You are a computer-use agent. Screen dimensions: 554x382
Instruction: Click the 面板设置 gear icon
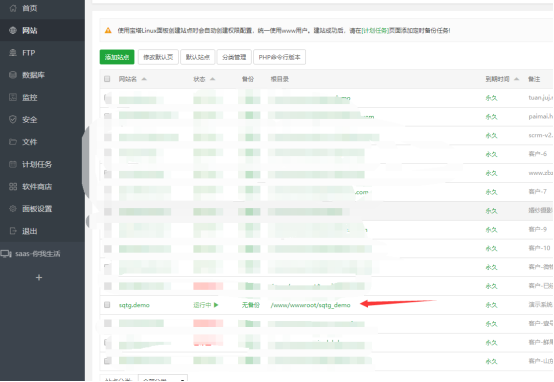coord(13,209)
